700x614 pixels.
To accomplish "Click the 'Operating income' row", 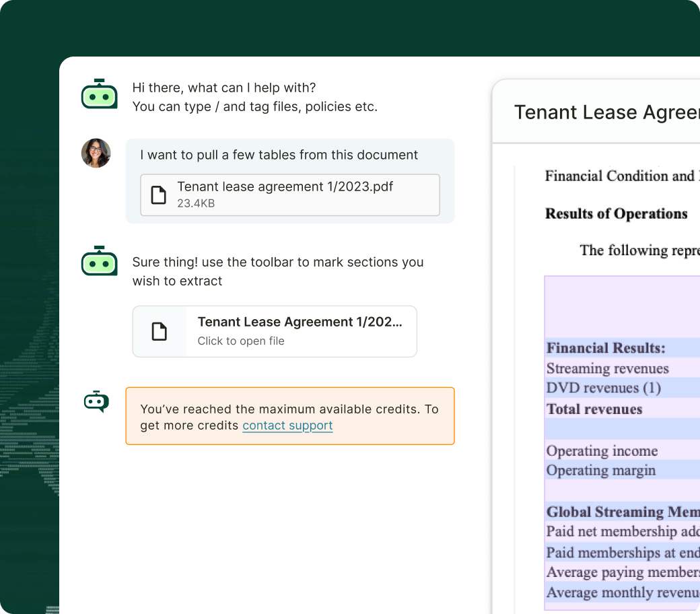I will pyautogui.click(x=623, y=450).
